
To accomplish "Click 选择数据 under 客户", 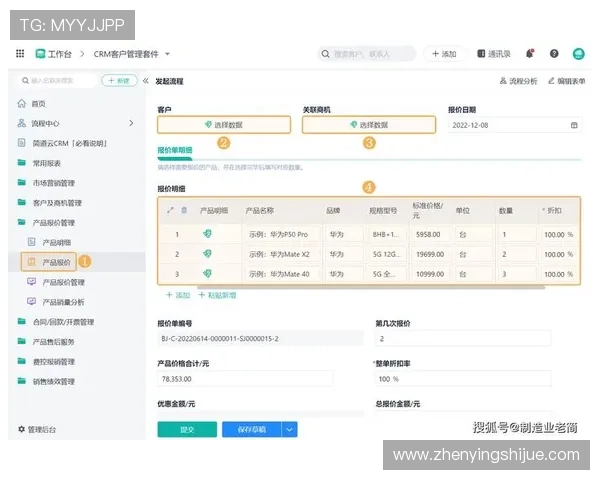I will (224, 125).
